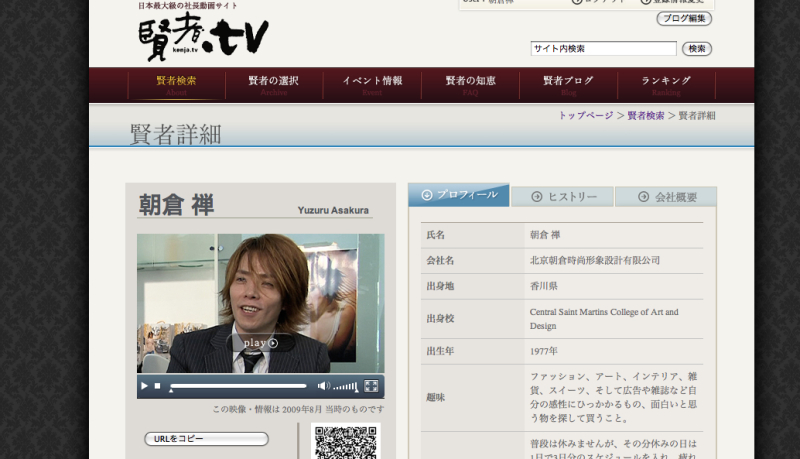Click the birthplace value 香川県
The height and width of the screenshot is (459, 800).
(x=544, y=286)
